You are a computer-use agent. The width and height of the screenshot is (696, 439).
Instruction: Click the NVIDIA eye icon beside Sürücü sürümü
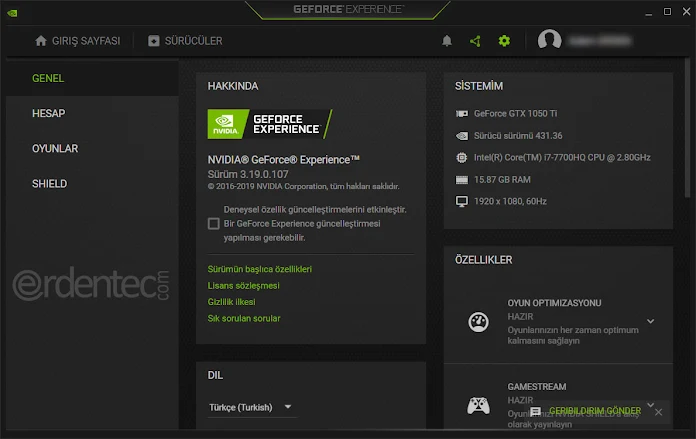tap(462, 136)
